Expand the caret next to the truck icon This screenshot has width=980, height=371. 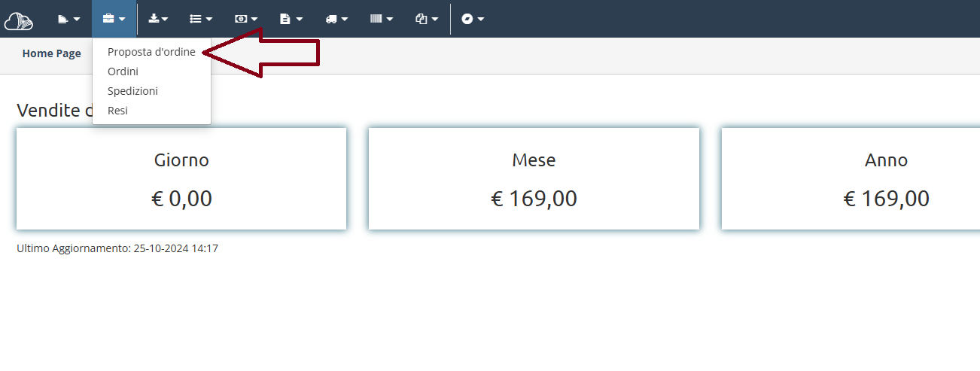[345, 20]
